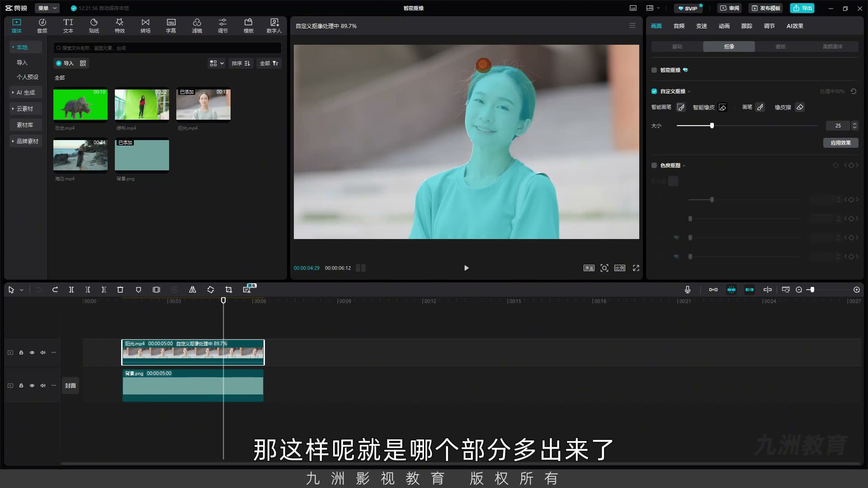Select the 橡皮擦 eraser tool
The width and height of the screenshot is (868, 488).
[x=800, y=107]
